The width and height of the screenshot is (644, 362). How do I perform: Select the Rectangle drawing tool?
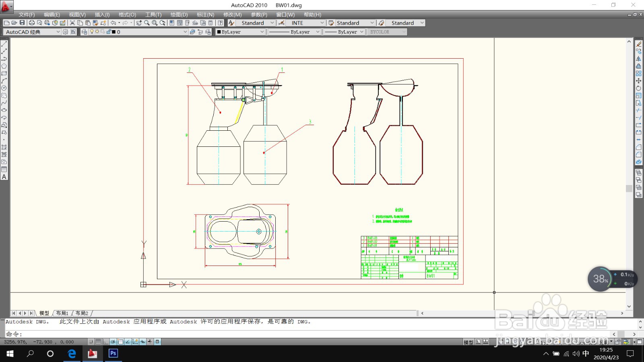pyautogui.click(x=4, y=73)
